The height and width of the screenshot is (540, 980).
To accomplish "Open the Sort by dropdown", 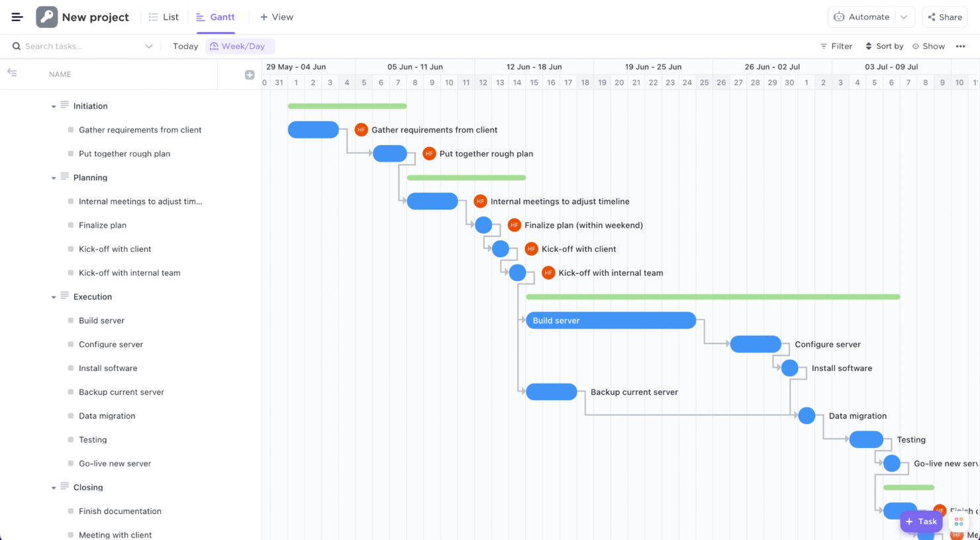I will 884,46.
